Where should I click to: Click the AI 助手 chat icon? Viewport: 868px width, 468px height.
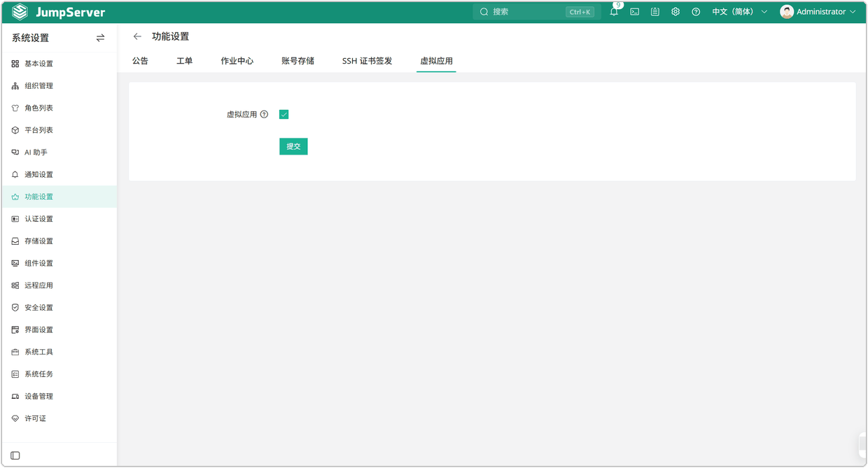click(15, 153)
